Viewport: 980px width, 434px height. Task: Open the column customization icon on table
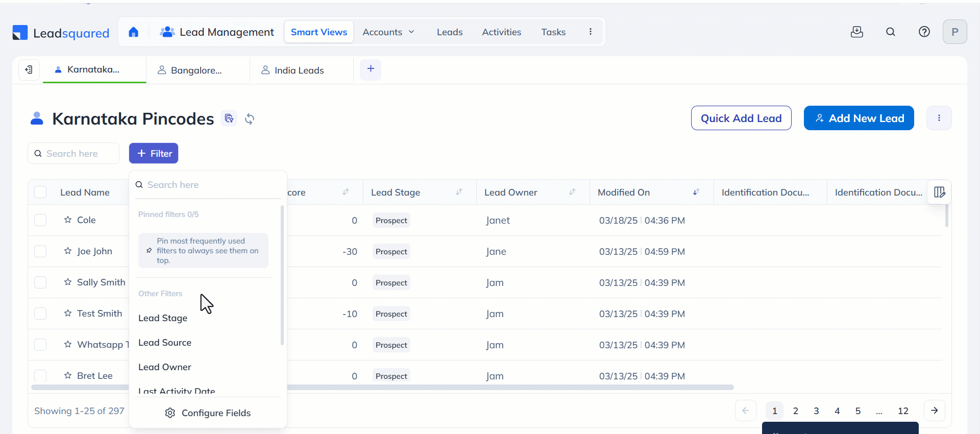[940, 192]
